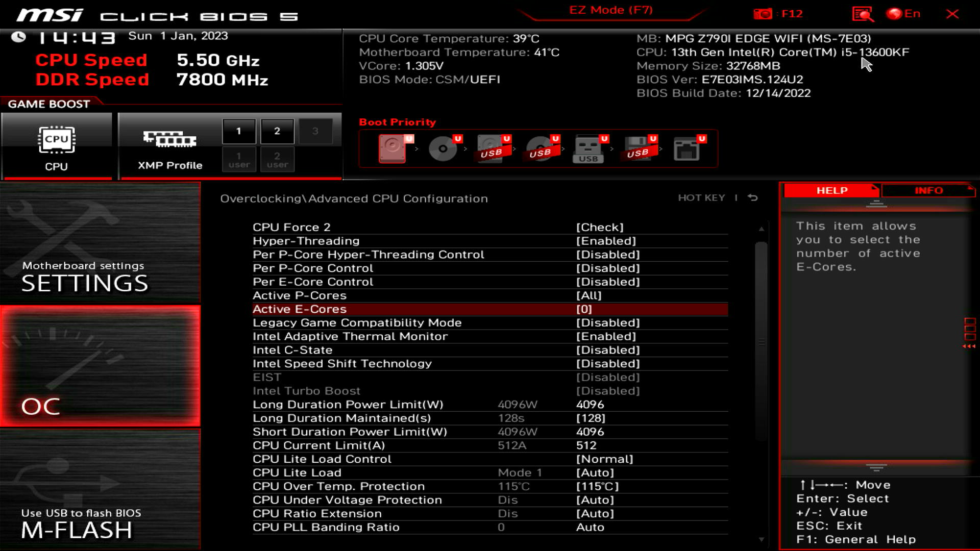Viewport: 980px width, 551px height.
Task: Click the language globe icon
Action: point(894,14)
